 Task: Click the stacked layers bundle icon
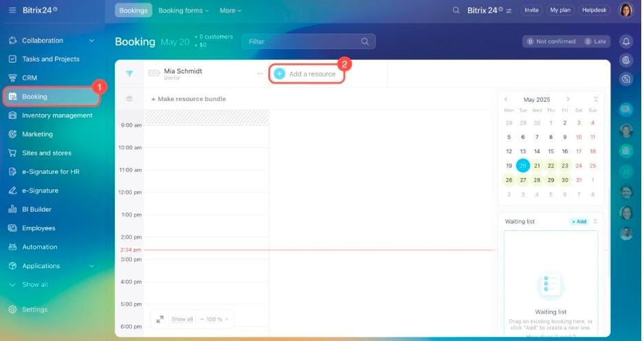point(129,98)
